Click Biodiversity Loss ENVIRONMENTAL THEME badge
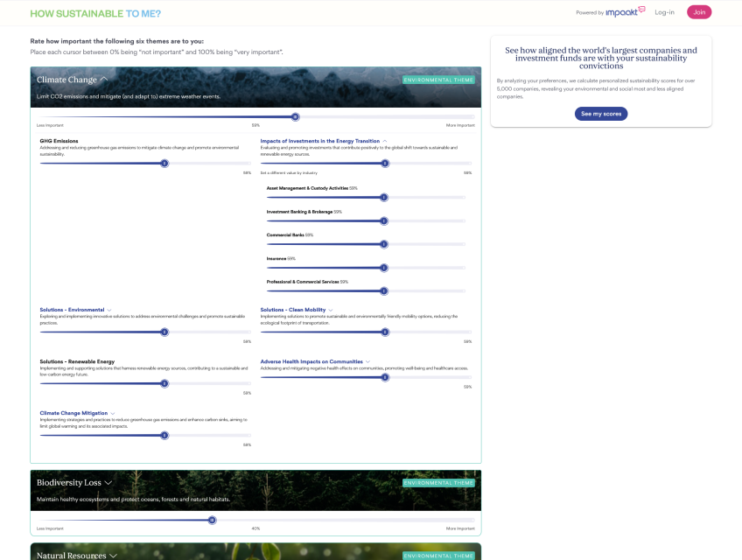The image size is (742, 560). (x=438, y=483)
